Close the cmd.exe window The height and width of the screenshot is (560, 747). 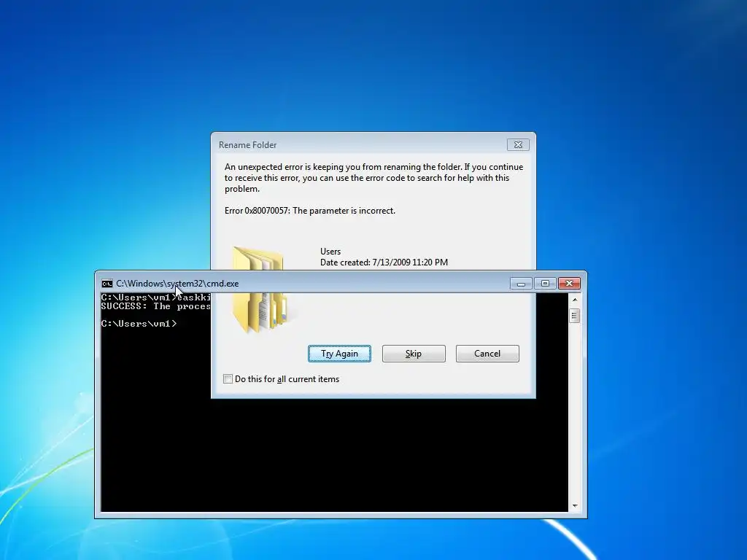[x=569, y=284]
